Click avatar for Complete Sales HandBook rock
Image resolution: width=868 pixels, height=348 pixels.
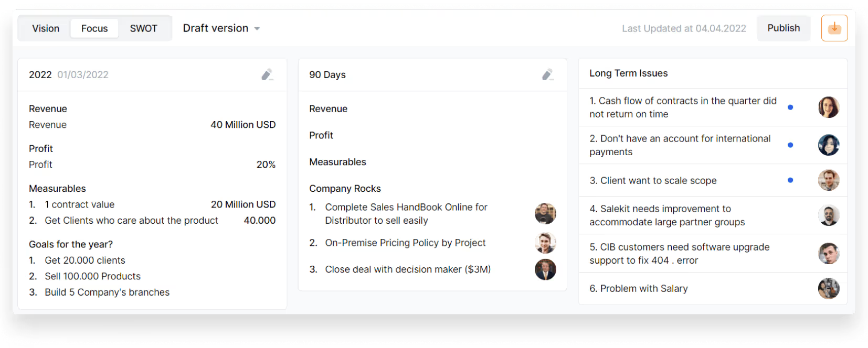pos(545,214)
